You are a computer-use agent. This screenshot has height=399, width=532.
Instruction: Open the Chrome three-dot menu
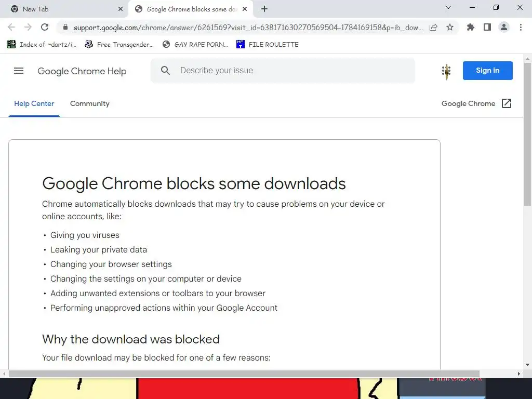[521, 27]
